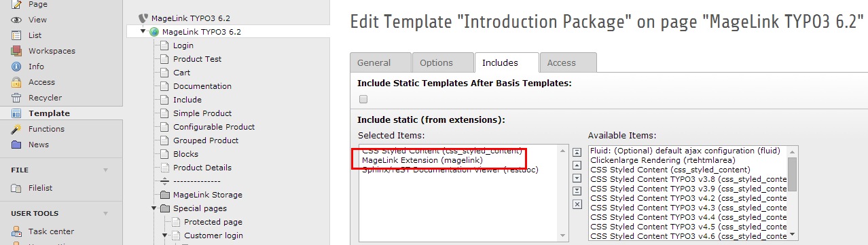Image resolution: width=868 pixels, height=245 pixels.
Task: Move selected item to bottom button
Action: pyautogui.click(x=577, y=191)
